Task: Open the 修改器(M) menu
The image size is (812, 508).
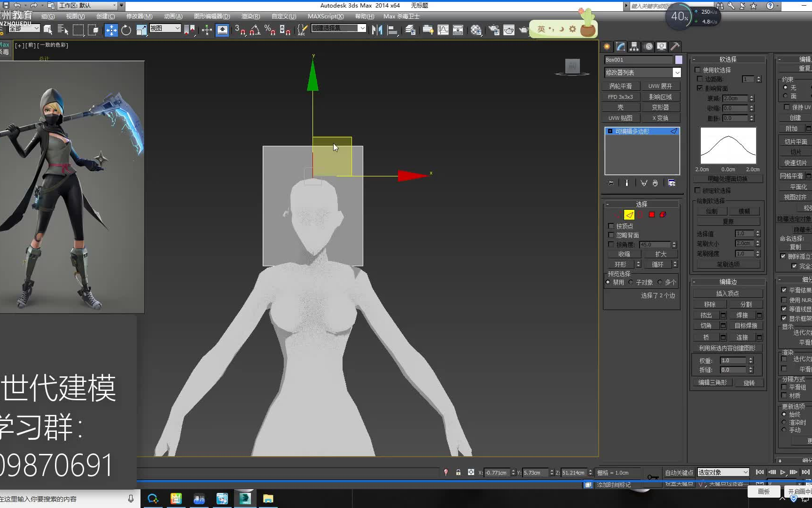Action: pos(139,16)
